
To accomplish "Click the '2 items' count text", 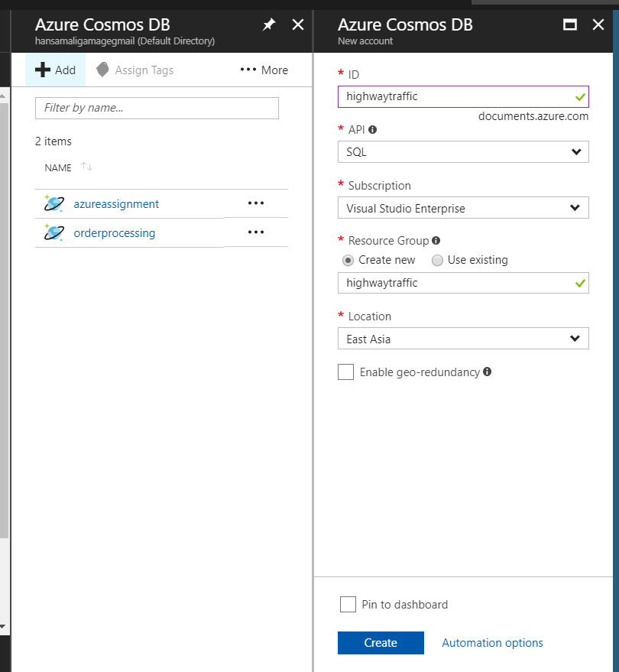I will [x=53, y=141].
